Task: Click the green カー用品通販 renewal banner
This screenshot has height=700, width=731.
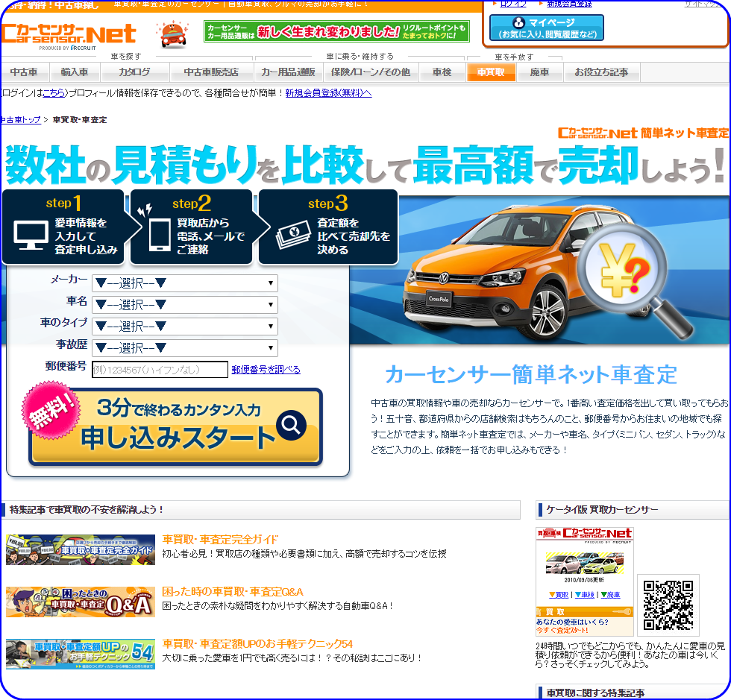Action: [336, 31]
